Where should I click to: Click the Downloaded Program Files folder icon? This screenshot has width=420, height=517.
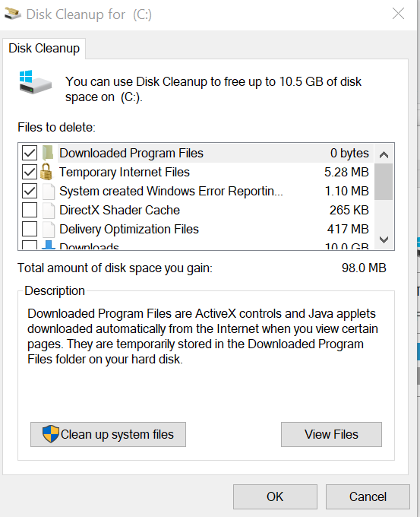tap(48, 153)
